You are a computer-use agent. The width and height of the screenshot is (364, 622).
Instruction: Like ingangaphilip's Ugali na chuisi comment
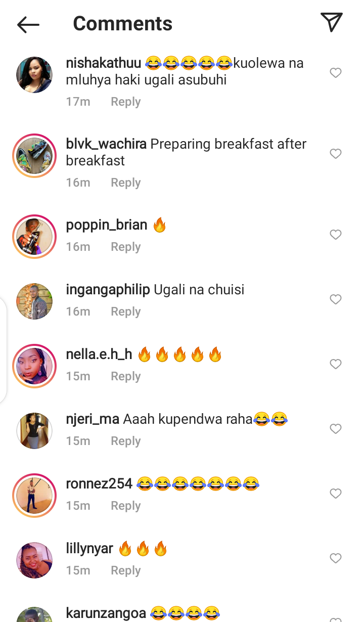pos(336,299)
